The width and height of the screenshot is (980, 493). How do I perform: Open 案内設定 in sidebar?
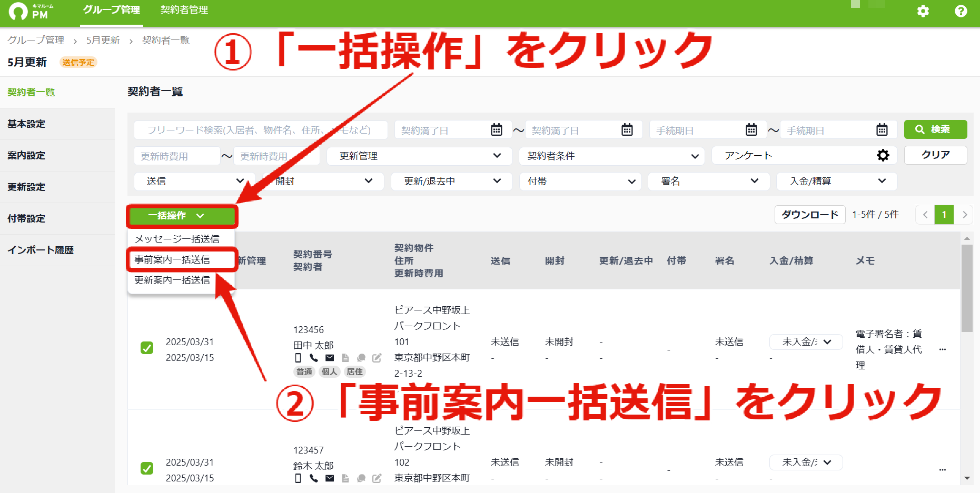coord(57,156)
